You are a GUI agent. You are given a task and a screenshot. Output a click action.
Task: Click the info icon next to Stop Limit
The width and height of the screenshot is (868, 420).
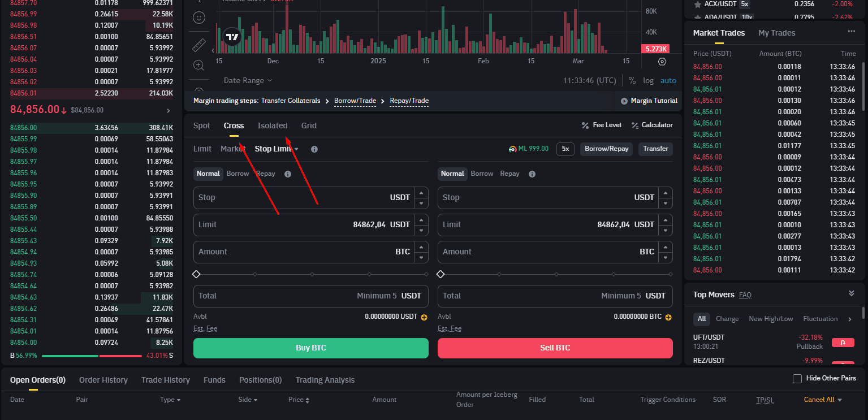coord(314,149)
